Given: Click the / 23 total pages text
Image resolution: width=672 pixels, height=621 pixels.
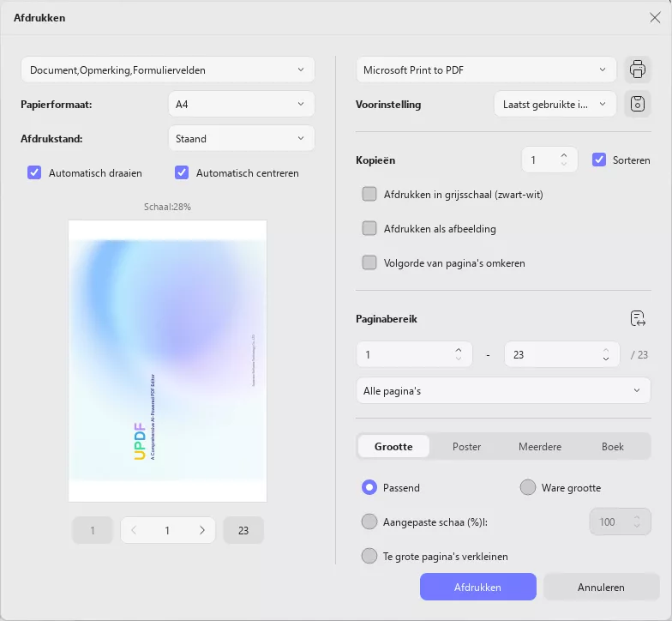Looking at the screenshot, I should [639, 355].
